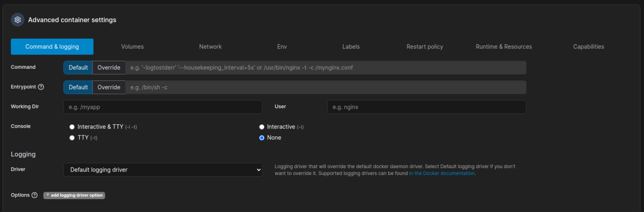Choose the Interactive (-i) console radio
Image resolution: width=644 pixels, height=212 pixels.
click(x=262, y=127)
